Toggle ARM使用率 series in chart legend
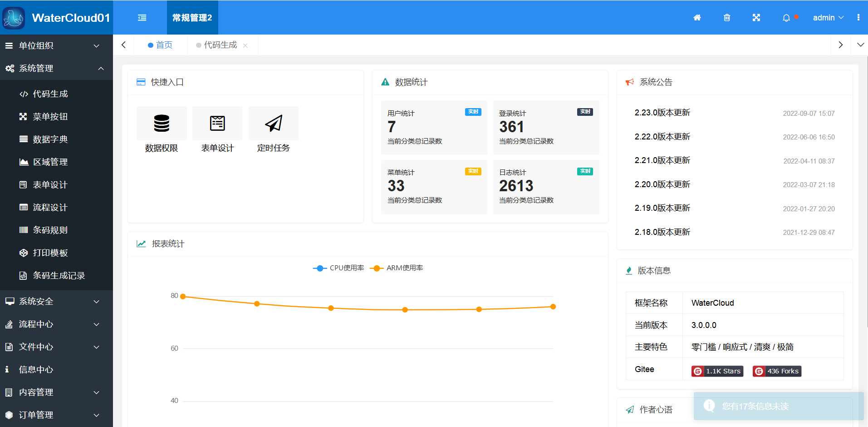 pos(396,268)
